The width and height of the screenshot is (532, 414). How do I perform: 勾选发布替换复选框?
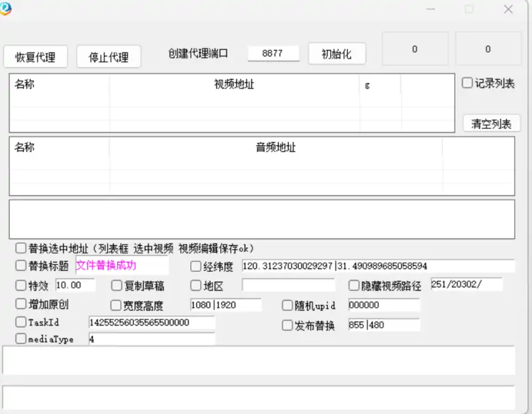pyautogui.click(x=287, y=326)
